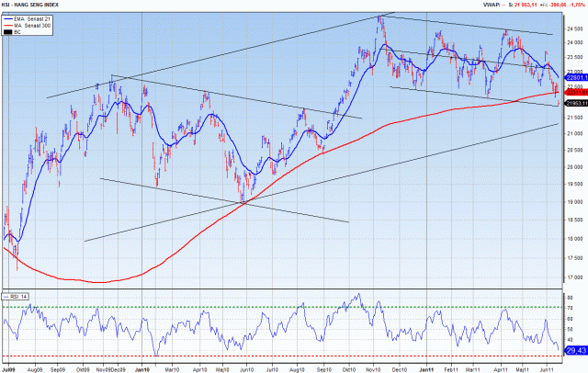
Task: Click the red MA line swatch in legend
Action: [x=8, y=25]
